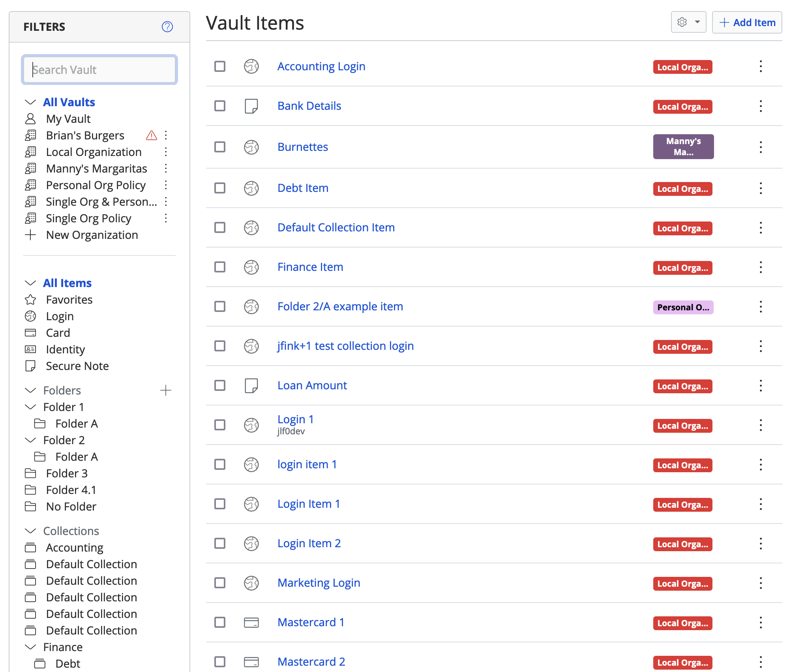The width and height of the screenshot is (806, 672).
Task: Open three-dot menu for Burnettes item
Action: [761, 147]
